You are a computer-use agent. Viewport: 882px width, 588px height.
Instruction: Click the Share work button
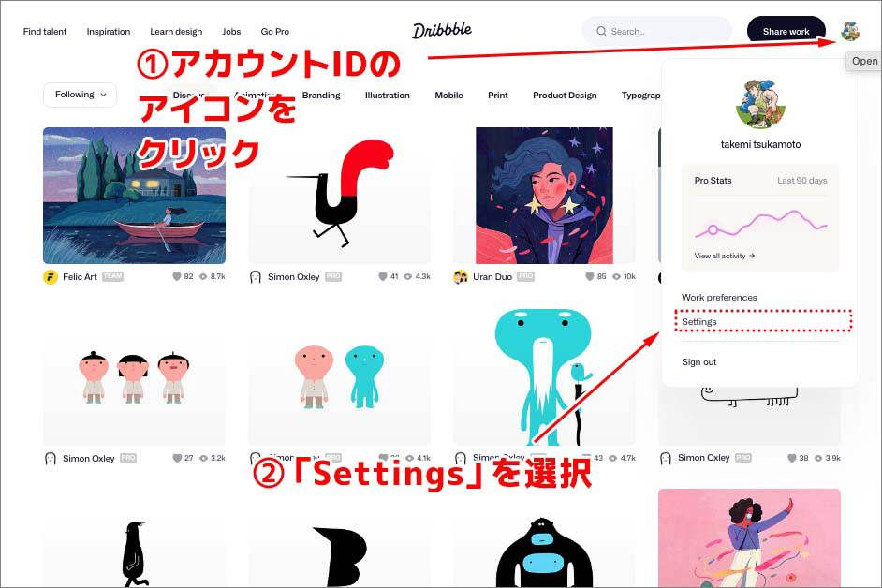[x=786, y=31]
